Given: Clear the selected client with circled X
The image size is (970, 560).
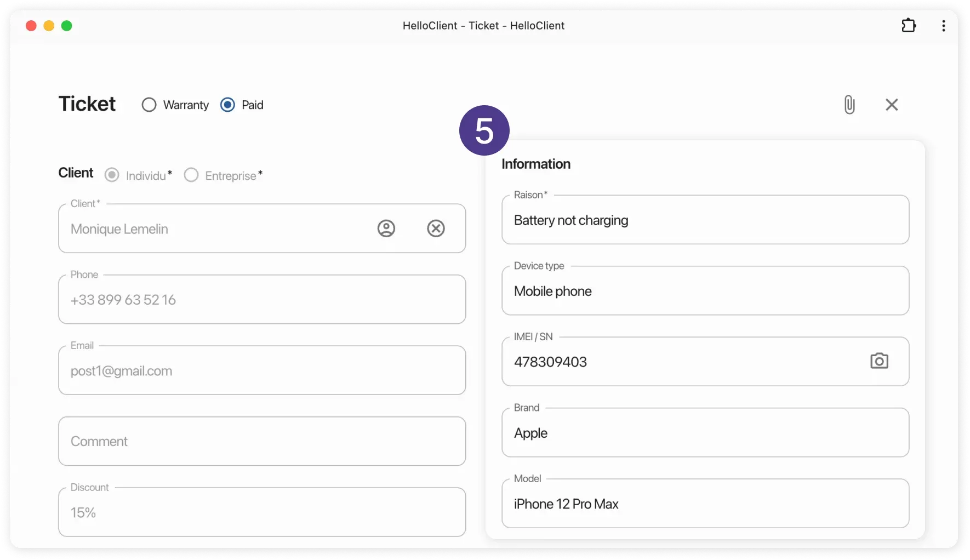Looking at the screenshot, I should pos(436,228).
